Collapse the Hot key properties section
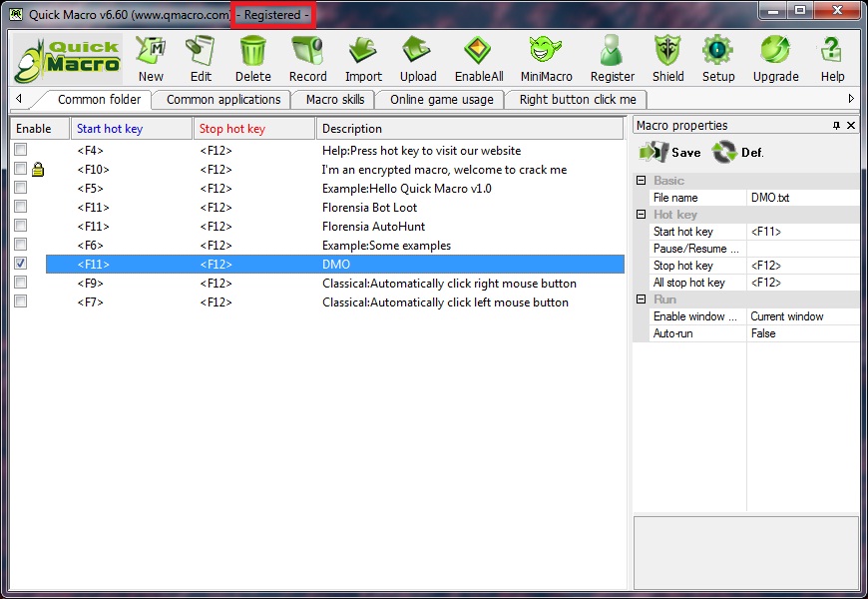868x599 pixels. point(642,215)
